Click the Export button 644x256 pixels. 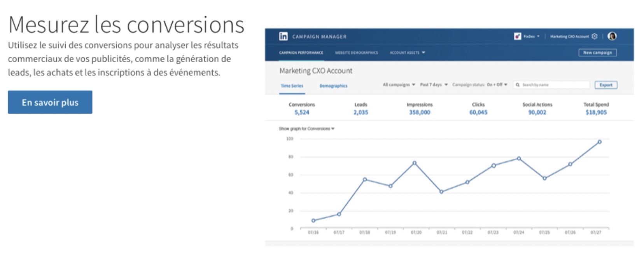click(x=606, y=85)
